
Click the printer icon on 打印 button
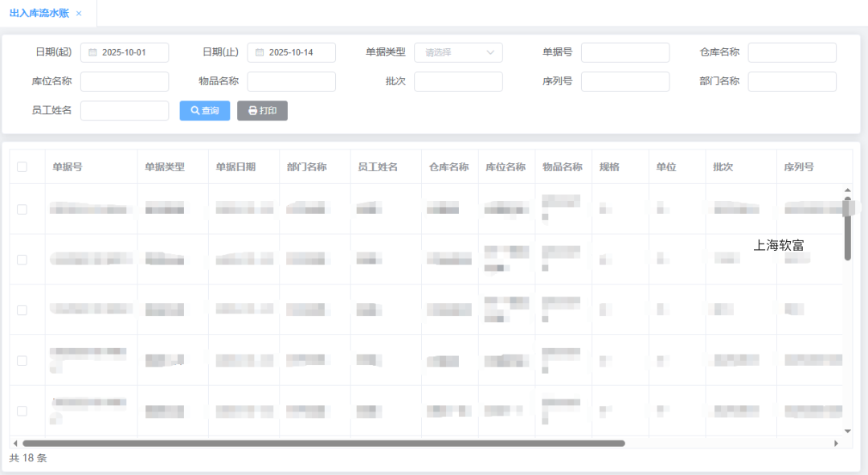pos(252,111)
